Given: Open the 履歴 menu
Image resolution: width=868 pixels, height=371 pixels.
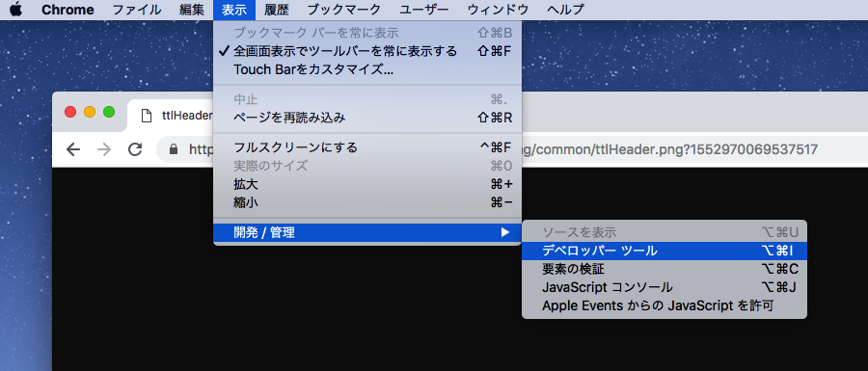Looking at the screenshot, I should pyautogui.click(x=276, y=10).
